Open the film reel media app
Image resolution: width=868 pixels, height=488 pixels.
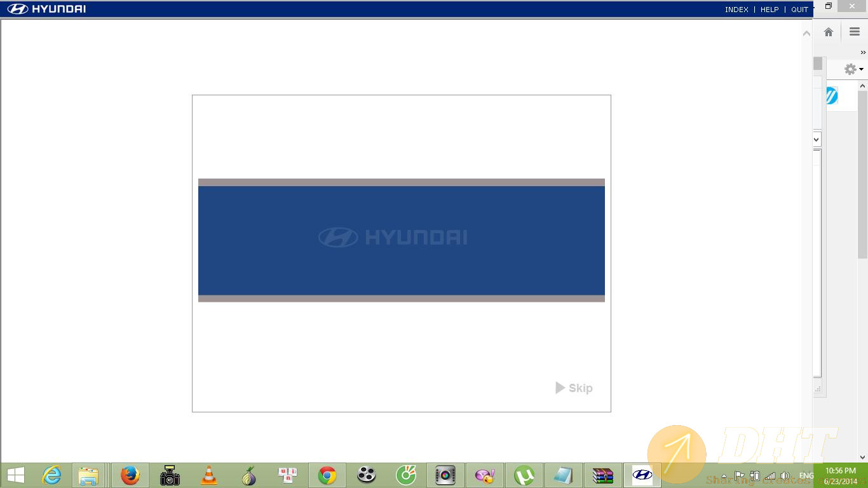pyautogui.click(x=366, y=475)
